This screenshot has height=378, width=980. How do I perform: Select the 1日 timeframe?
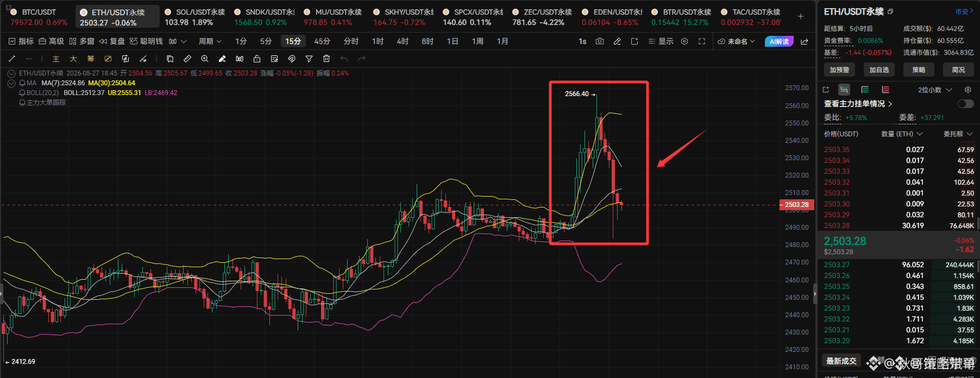(453, 41)
